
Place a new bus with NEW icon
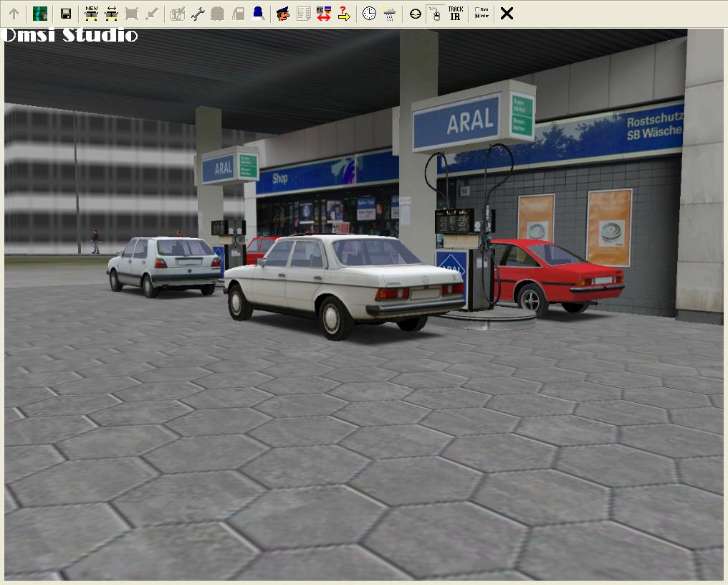coord(92,14)
